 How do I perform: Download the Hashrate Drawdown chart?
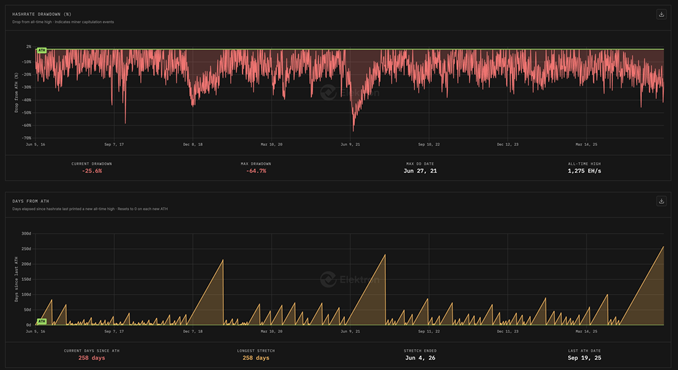(661, 14)
